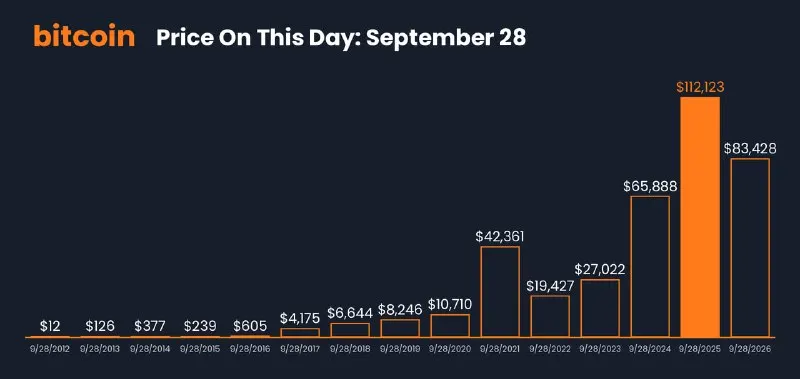Screen dimensions: 800x379
Task: Select the $10,710 bar
Action: point(450,325)
